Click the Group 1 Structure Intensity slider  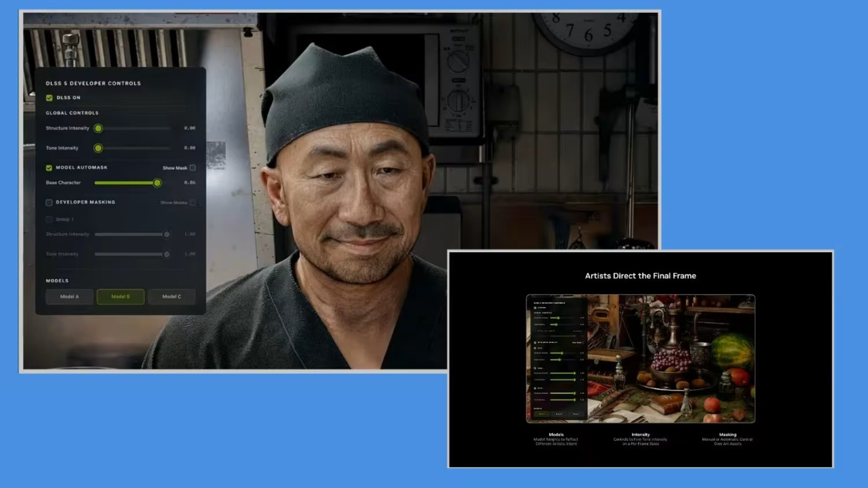(133, 235)
